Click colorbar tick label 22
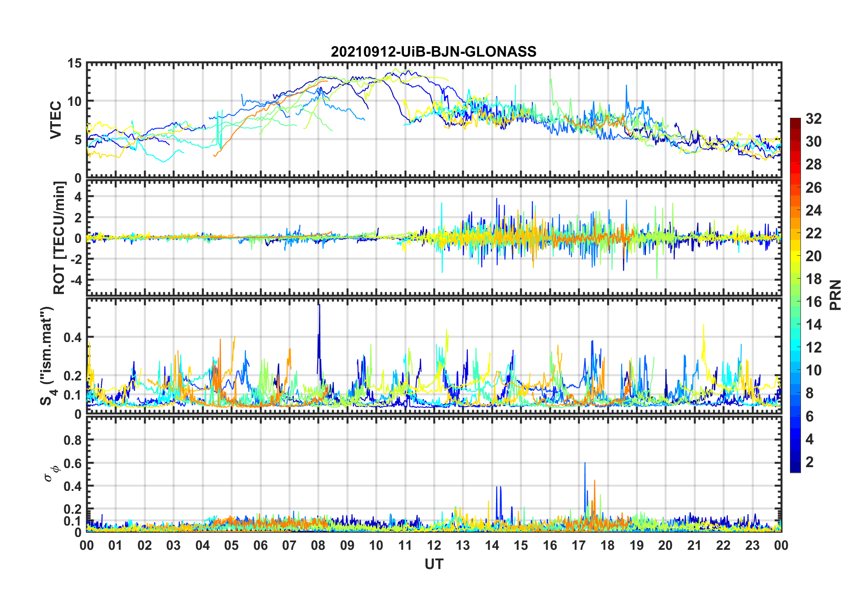Image resolution: width=868 pixels, height=590 pixels. (x=814, y=233)
